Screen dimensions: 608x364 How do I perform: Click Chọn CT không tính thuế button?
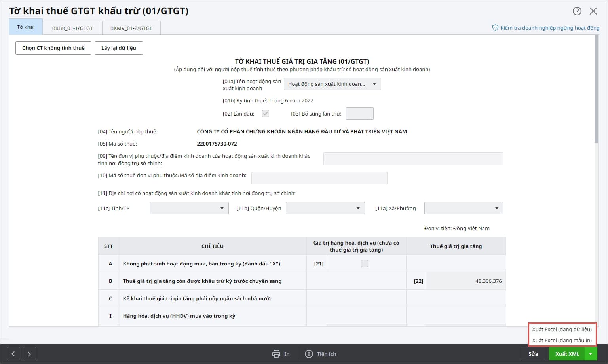tap(53, 48)
